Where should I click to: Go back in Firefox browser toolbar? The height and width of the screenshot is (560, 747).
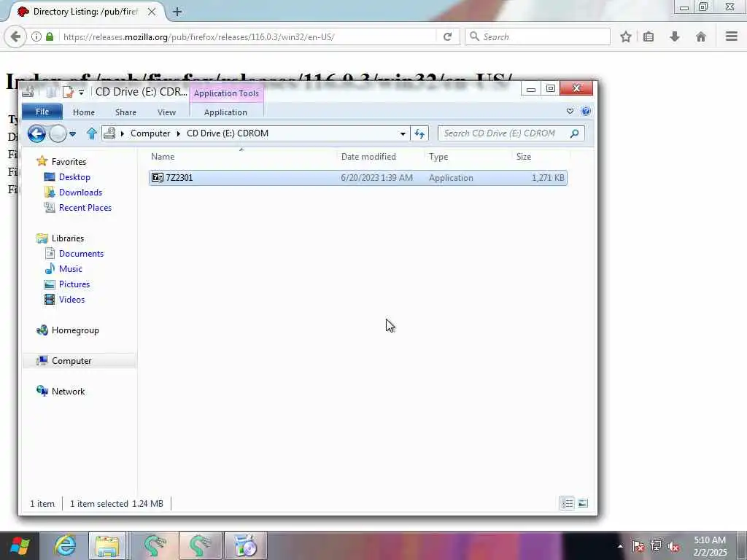(x=15, y=36)
